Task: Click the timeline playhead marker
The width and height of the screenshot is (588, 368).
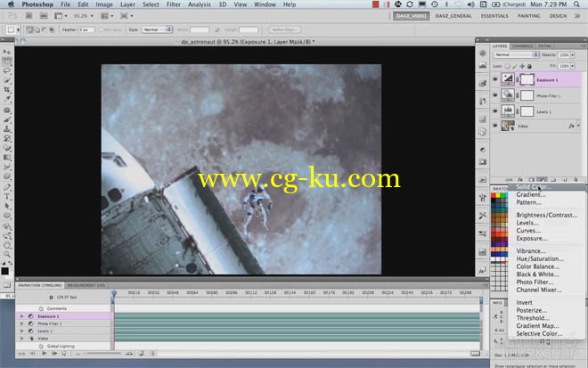Action: [x=114, y=293]
